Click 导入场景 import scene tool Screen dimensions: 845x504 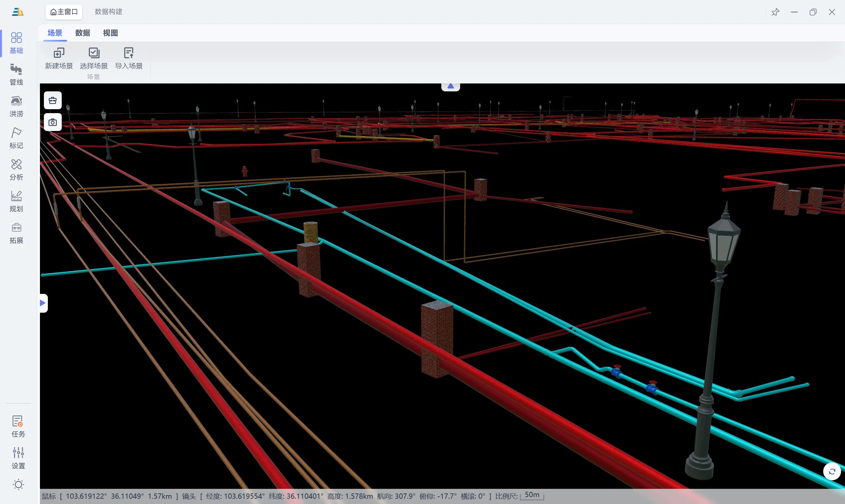point(129,58)
